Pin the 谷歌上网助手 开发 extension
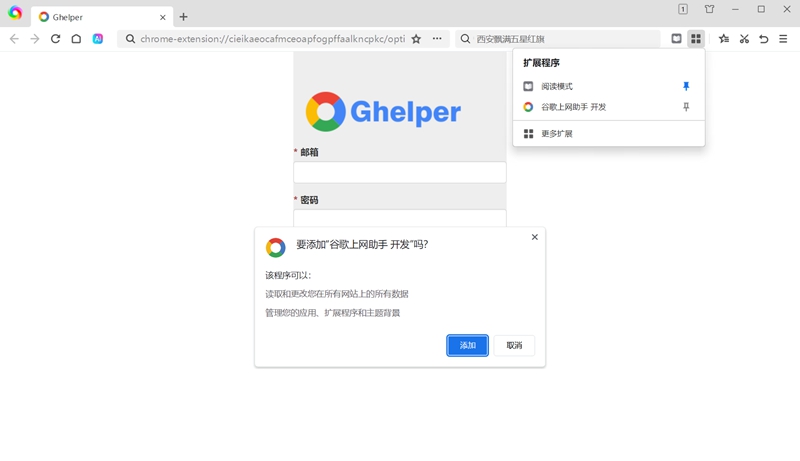 coord(686,107)
